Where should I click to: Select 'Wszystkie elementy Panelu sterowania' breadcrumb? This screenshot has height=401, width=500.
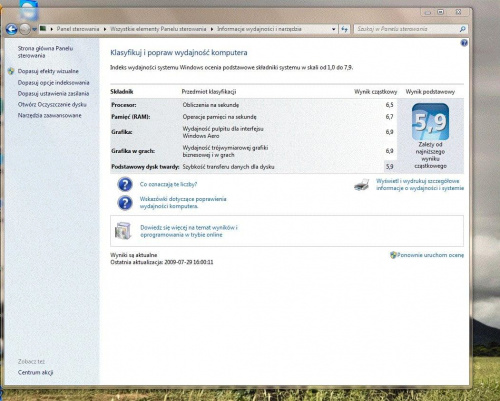tap(158, 29)
